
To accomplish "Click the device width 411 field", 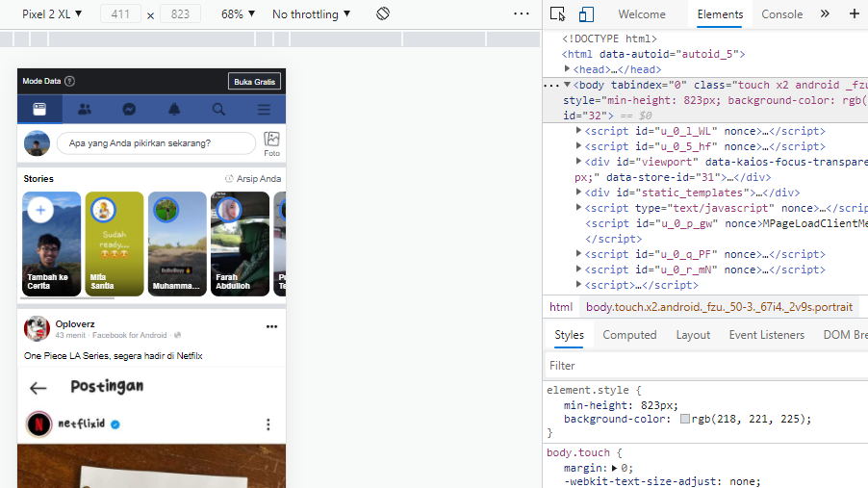I will [x=120, y=13].
